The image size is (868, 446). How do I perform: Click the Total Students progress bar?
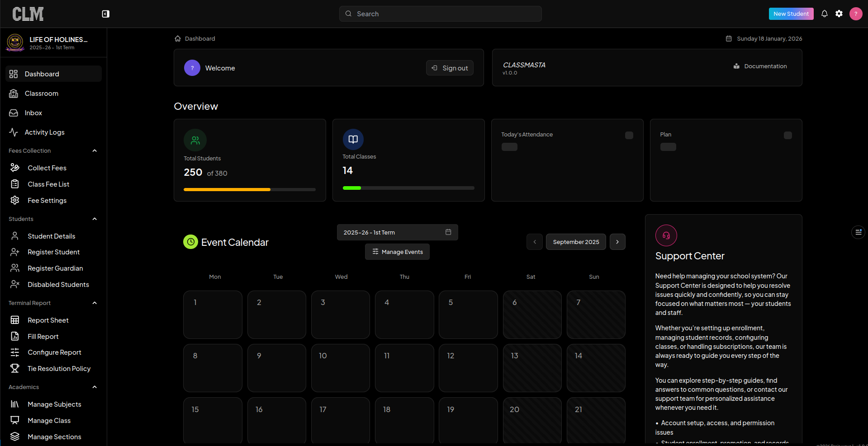click(x=249, y=189)
